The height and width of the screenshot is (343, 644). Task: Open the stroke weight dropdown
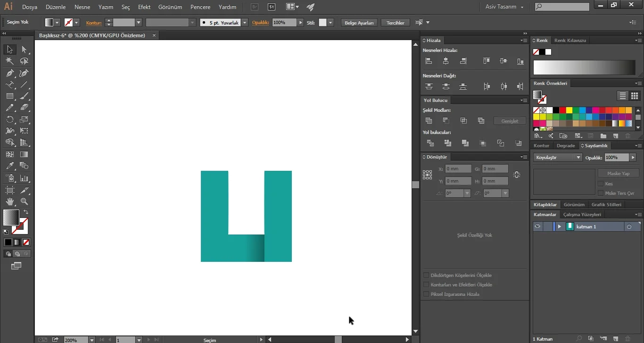pos(139,23)
